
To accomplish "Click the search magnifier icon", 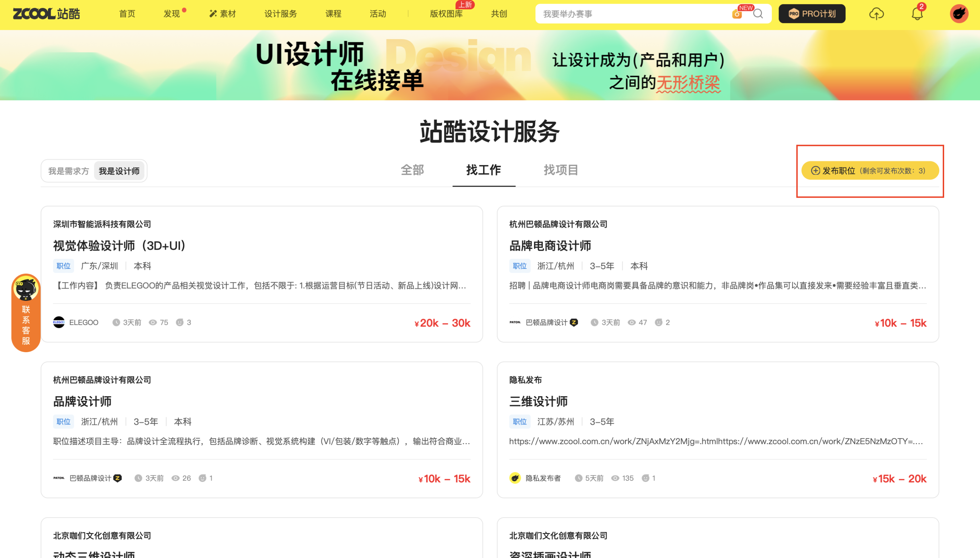I will (x=758, y=14).
